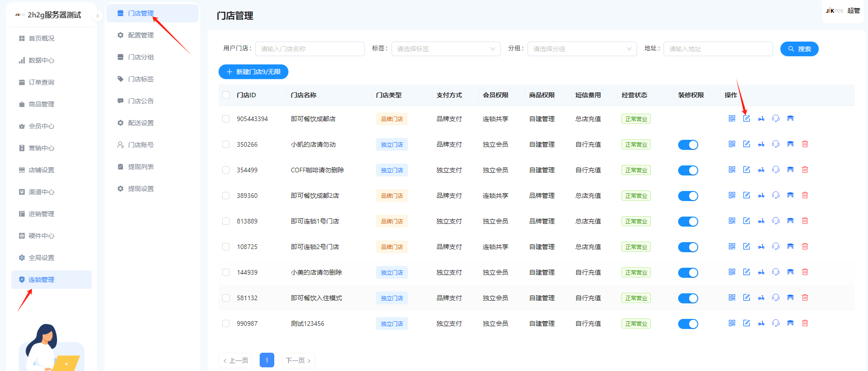868x371 pixels.
Task: Open 提现设置 submenu item
Action: click(x=152, y=189)
